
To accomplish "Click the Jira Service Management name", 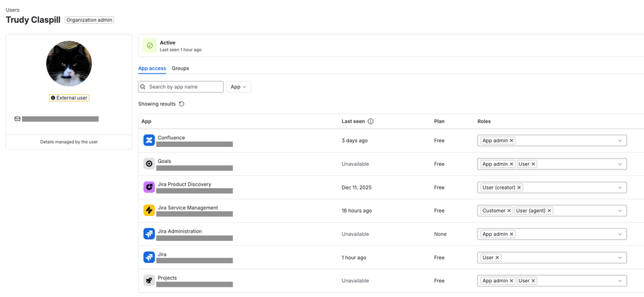I will (188, 207).
